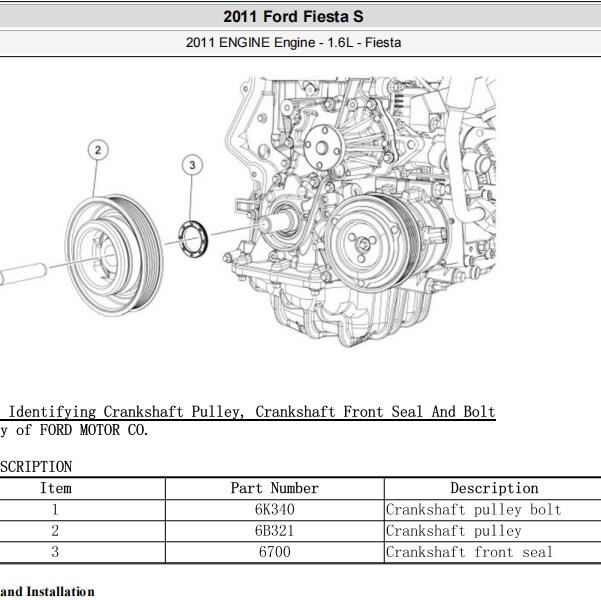This screenshot has height=600, width=601.
Task: Click callout number 3 in the diagram
Action: 192,165
